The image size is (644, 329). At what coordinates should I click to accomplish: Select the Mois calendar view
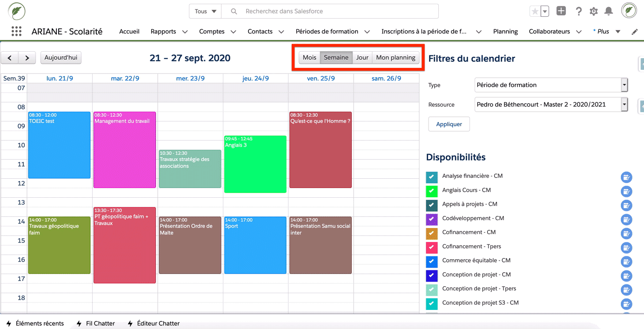pyautogui.click(x=309, y=57)
